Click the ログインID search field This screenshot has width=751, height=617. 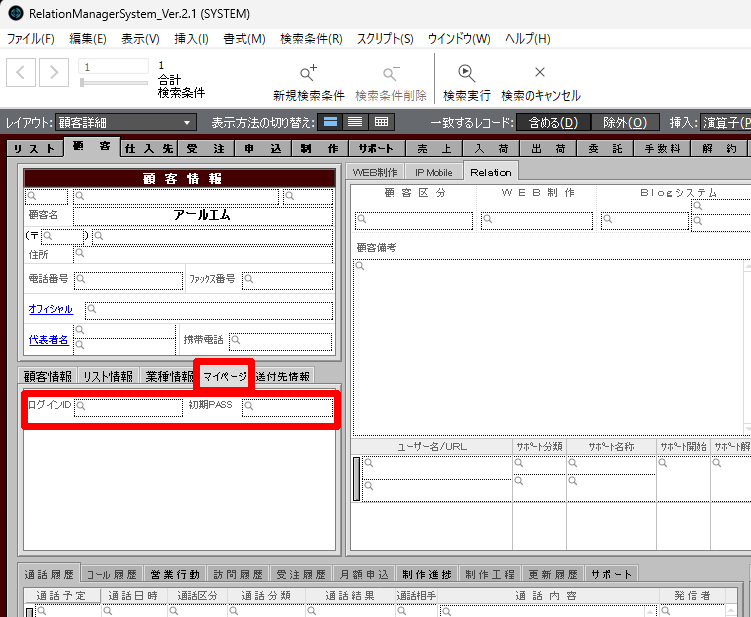[x=127, y=407]
